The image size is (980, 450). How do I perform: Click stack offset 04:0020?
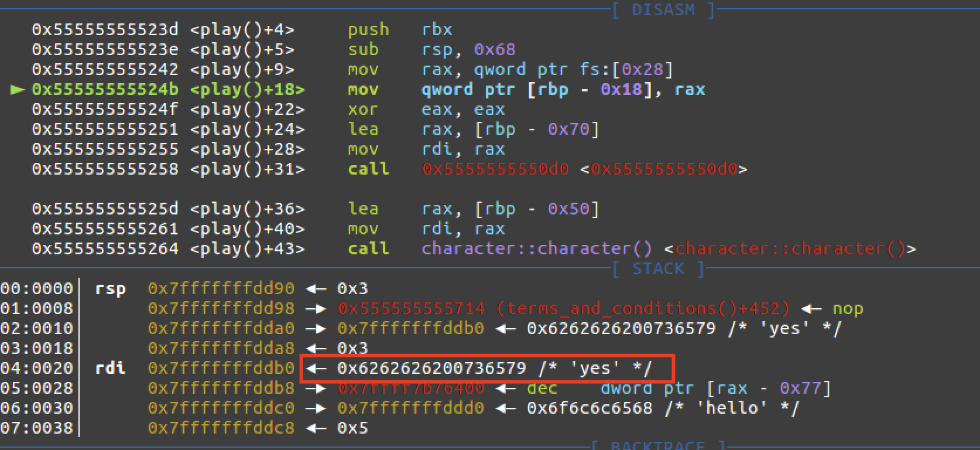click(37, 368)
